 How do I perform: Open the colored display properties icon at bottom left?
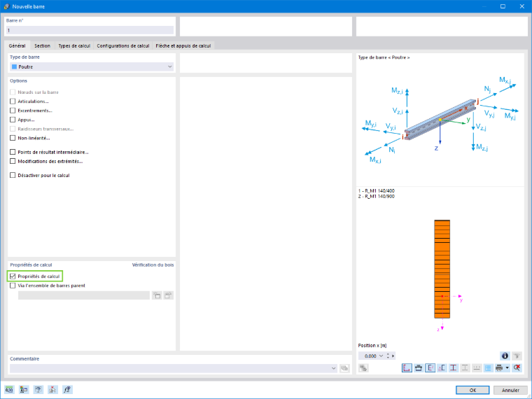(24, 389)
